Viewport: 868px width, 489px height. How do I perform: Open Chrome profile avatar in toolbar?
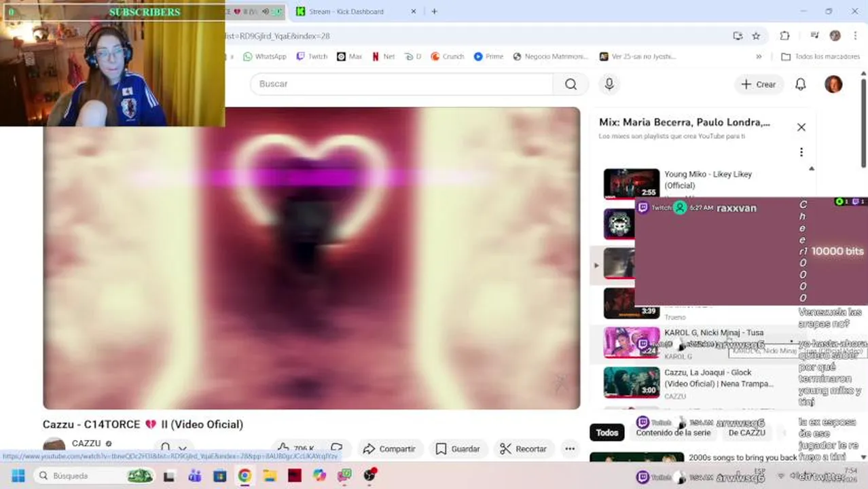835,36
